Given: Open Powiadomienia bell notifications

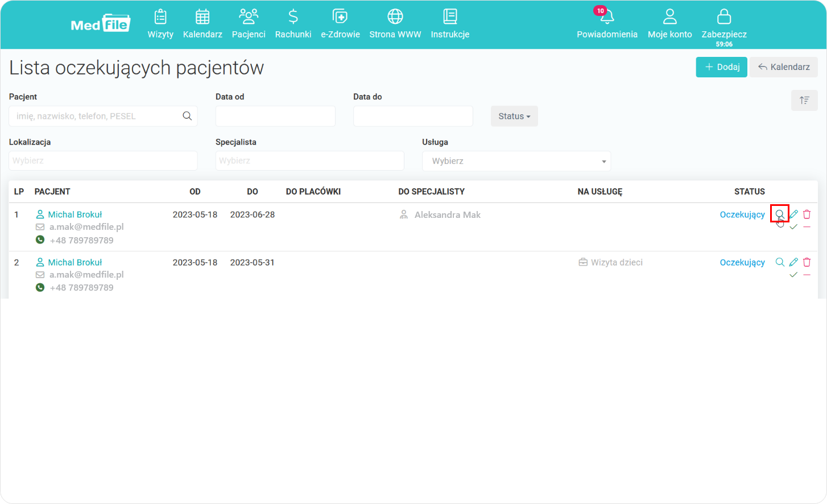Looking at the screenshot, I should coord(607,24).
